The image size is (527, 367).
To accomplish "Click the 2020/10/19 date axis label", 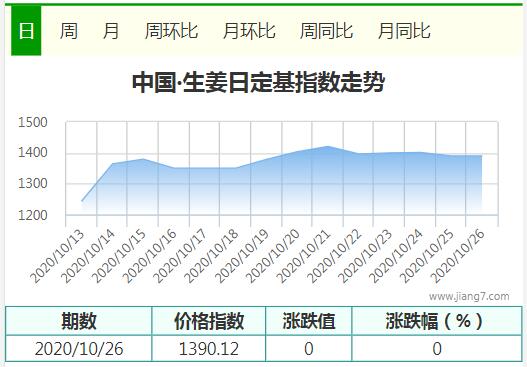I will [x=242, y=256].
